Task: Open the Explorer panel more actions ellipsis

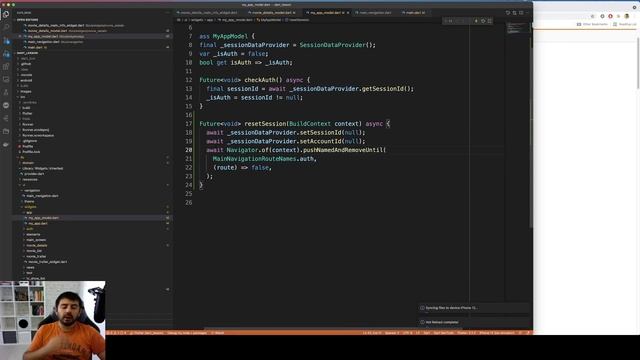Action: (167, 13)
